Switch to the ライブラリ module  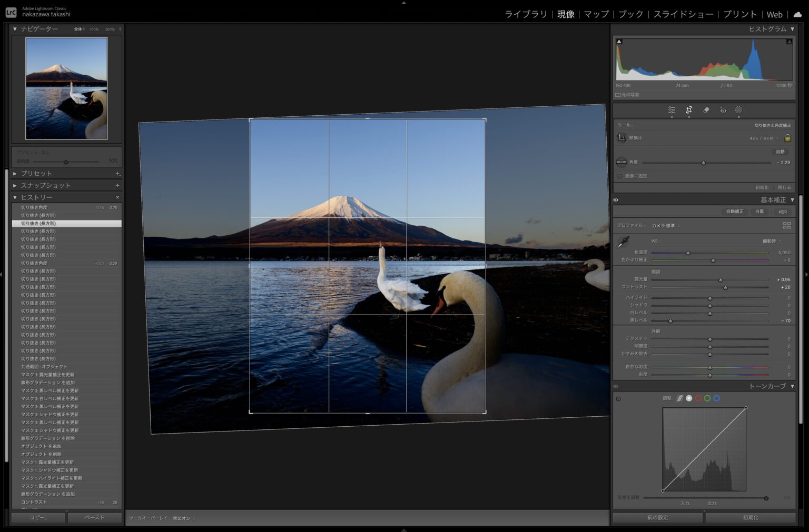pos(526,14)
